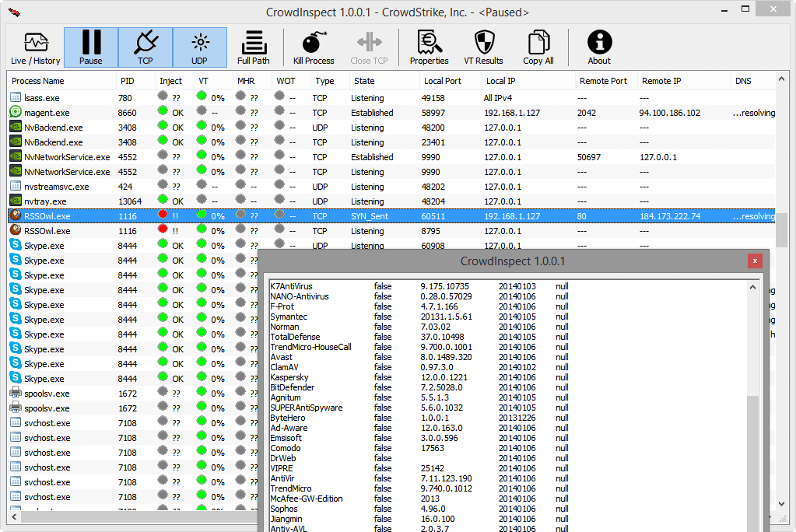
Task: Open the Live / History view
Action: coord(35,47)
